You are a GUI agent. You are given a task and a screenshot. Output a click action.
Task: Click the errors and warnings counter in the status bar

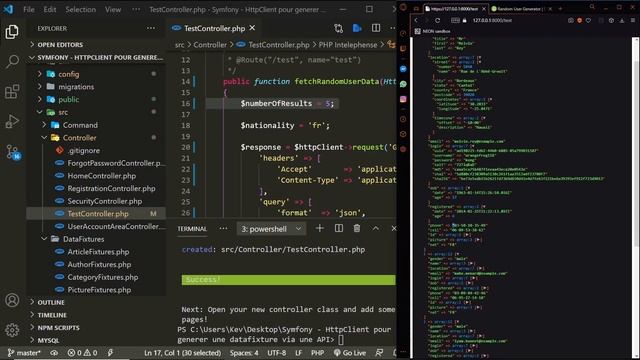click(82, 353)
